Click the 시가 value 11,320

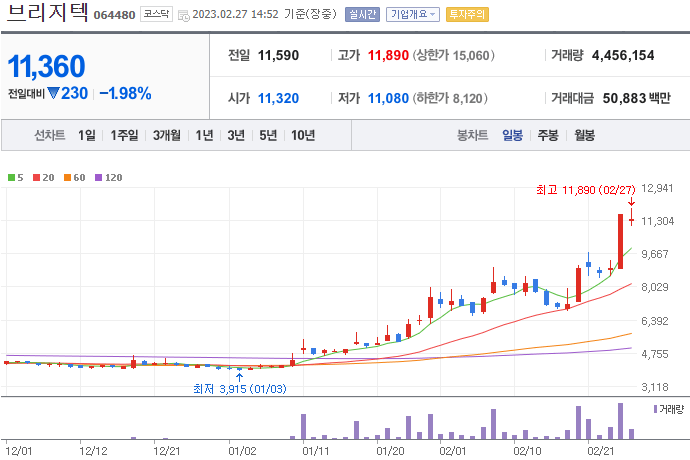click(278, 98)
